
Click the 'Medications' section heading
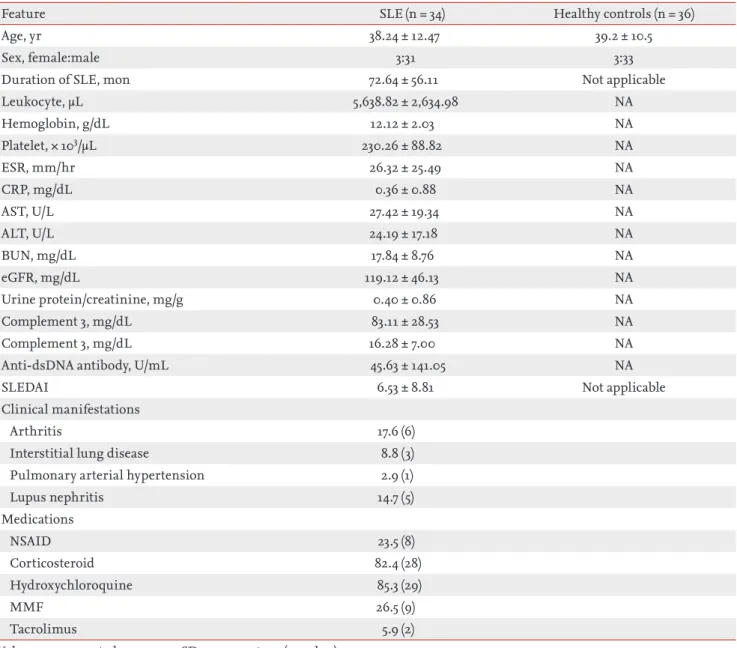[38, 519]
